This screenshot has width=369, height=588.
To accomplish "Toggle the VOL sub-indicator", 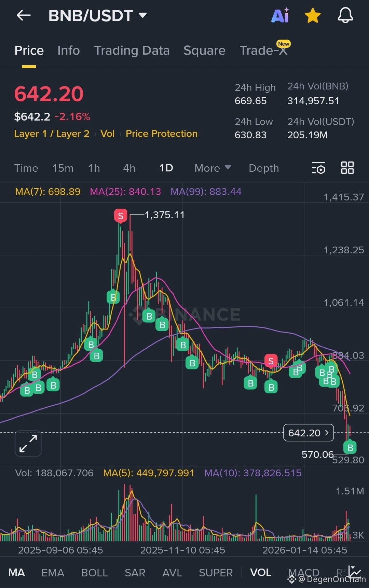I will [261, 573].
